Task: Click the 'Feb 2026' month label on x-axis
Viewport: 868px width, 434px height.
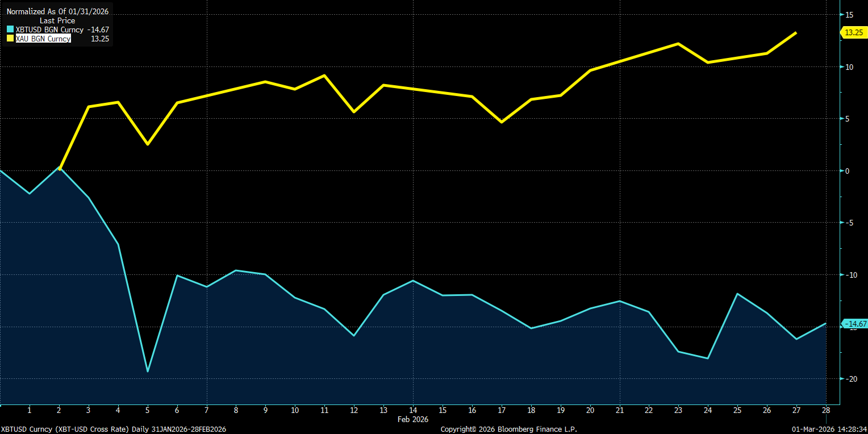Action: [413, 419]
